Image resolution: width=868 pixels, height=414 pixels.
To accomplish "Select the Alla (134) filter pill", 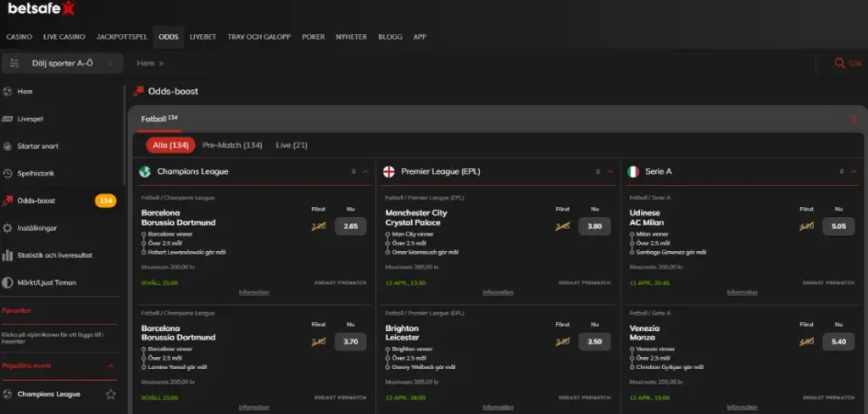I will [x=170, y=145].
